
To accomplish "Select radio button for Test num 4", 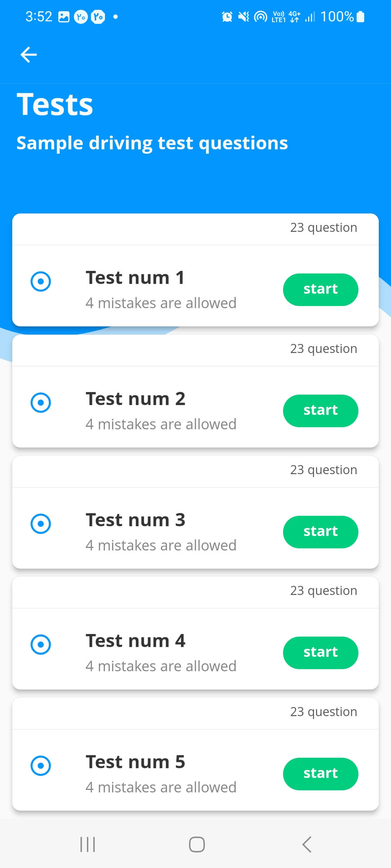I will (x=41, y=644).
